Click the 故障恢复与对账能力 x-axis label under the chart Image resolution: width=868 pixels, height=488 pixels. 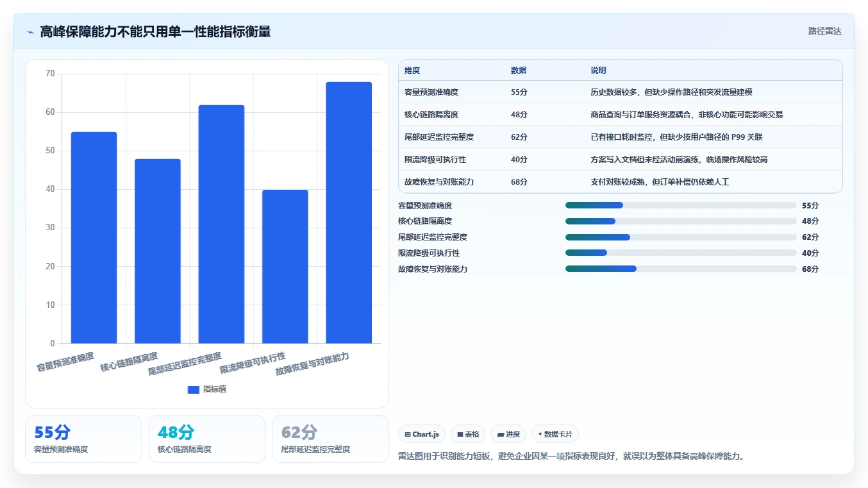coord(312,364)
